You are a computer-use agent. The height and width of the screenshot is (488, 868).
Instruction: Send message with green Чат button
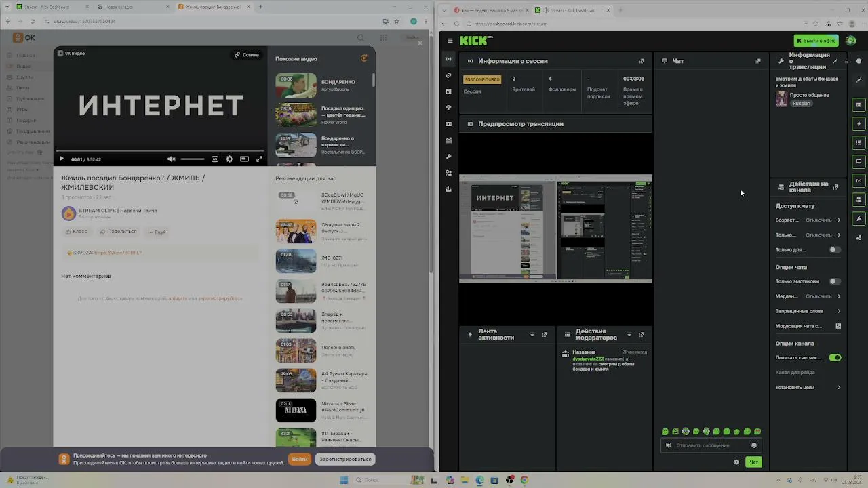pos(753,462)
